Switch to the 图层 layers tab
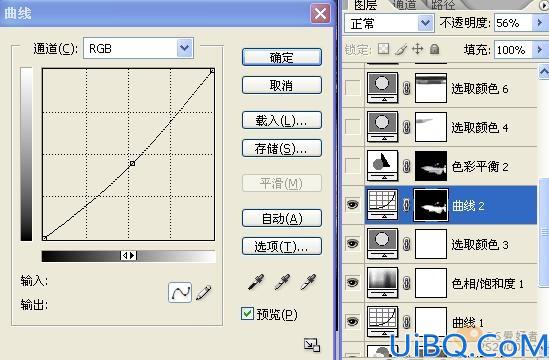 pyautogui.click(x=366, y=5)
